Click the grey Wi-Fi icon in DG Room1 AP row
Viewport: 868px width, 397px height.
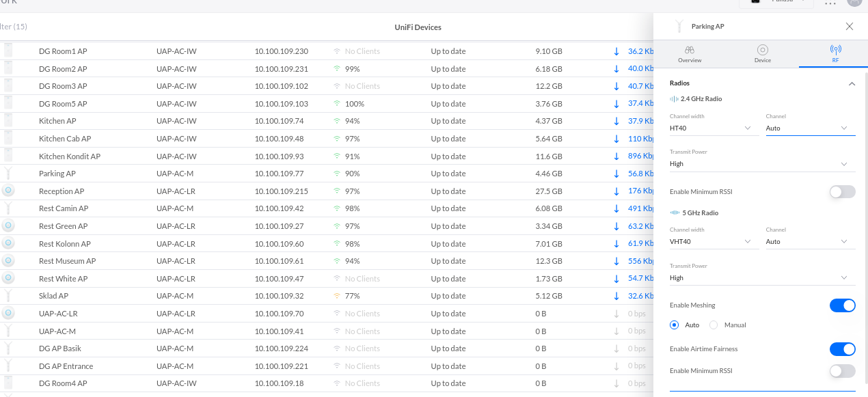click(336, 51)
